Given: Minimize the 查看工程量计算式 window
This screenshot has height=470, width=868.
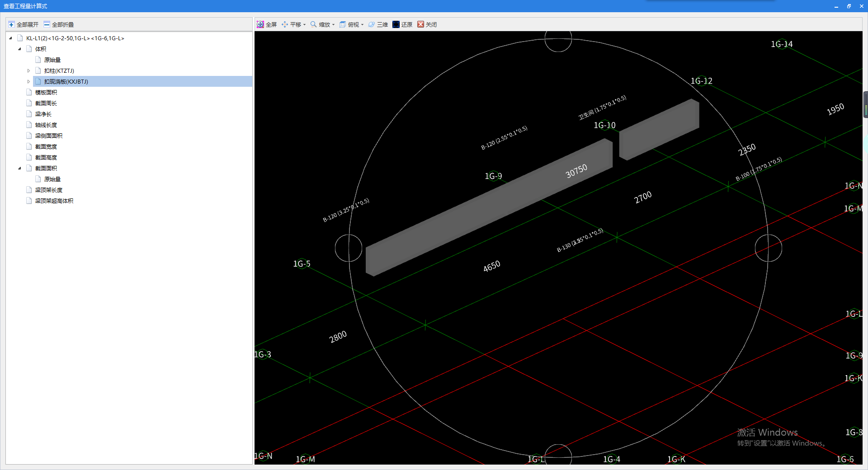Looking at the screenshot, I should point(836,6).
